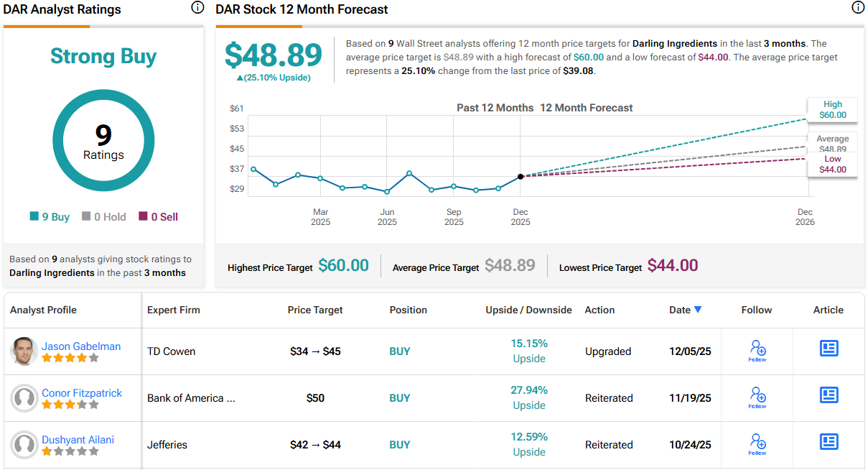Open the article icon for Bank of America rating

pyautogui.click(x=829, y=395)
